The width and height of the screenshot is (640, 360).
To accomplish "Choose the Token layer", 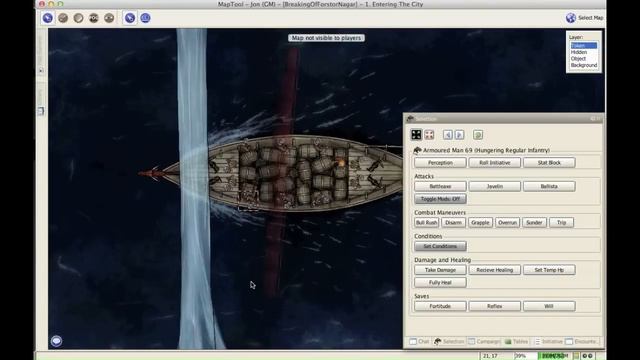I will [584, 46].
